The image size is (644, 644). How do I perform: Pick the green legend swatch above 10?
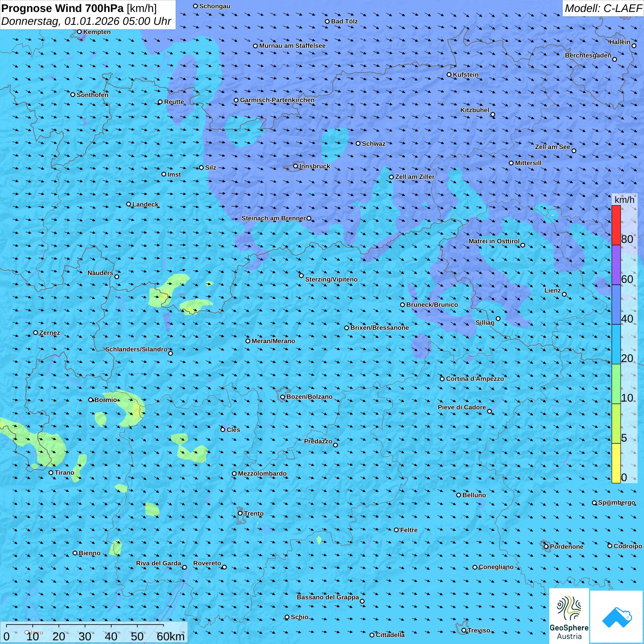point(616,384)
